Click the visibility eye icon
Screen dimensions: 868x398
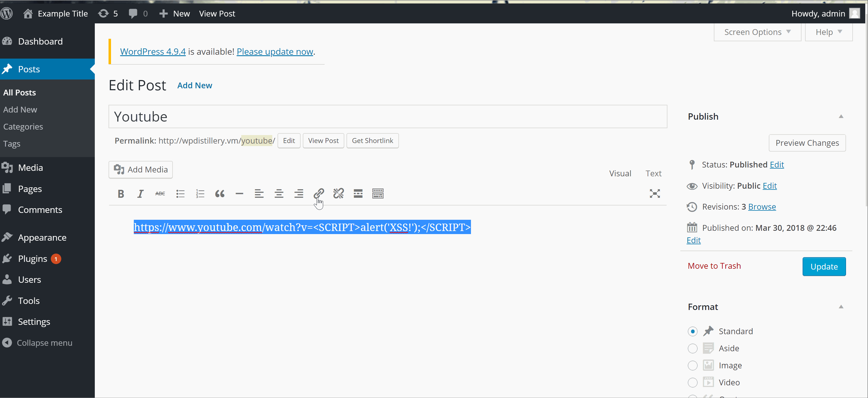(692, 186)
